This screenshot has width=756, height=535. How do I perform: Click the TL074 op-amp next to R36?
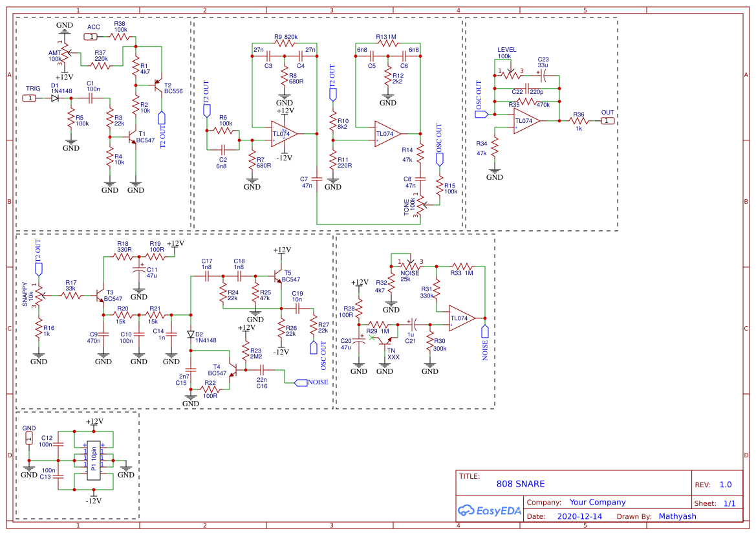526,121
